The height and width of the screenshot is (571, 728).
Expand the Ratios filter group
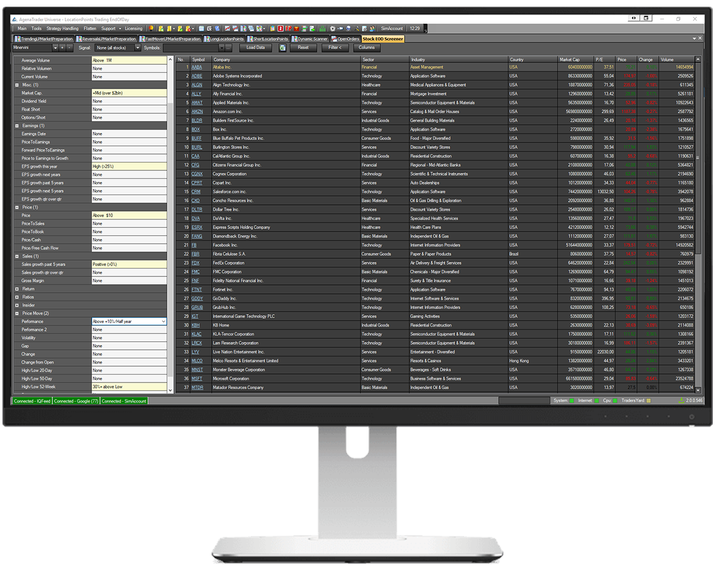click(16, 297)
